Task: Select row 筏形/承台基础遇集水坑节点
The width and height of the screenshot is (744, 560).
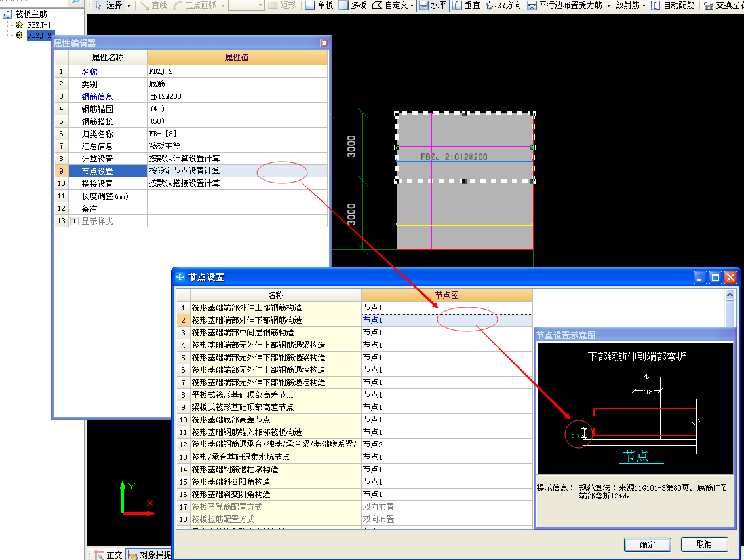Action: [x=276, y=457]
